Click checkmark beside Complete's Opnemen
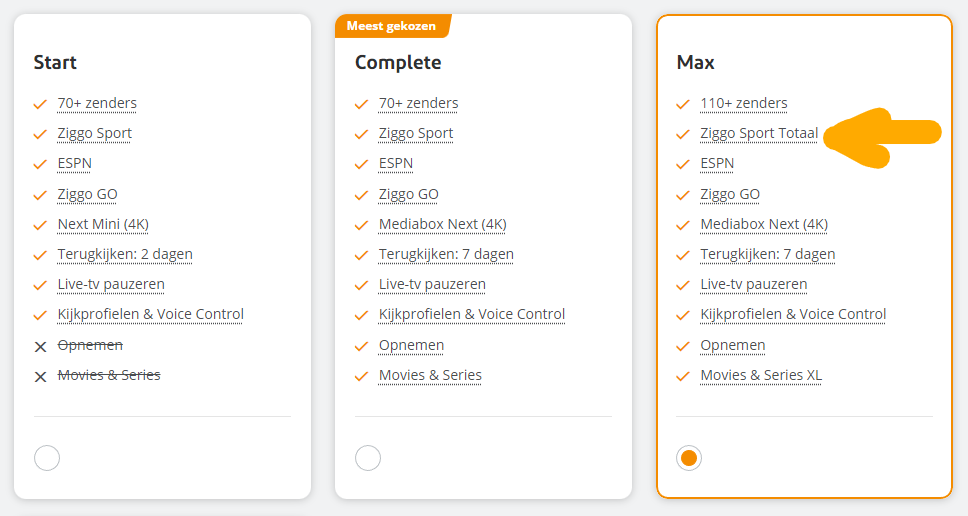 (x=362, y=346)
